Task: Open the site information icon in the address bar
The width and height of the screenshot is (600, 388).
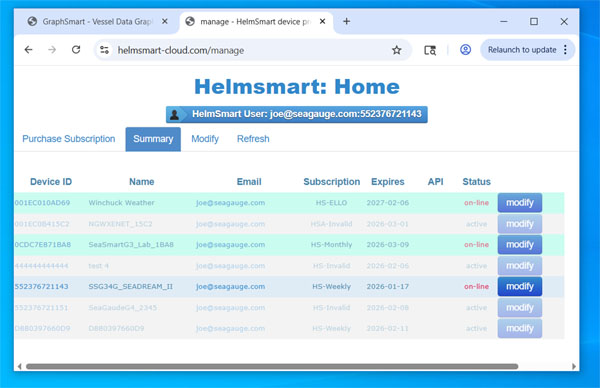Action: pyautogui.click(x=104, y=50)
